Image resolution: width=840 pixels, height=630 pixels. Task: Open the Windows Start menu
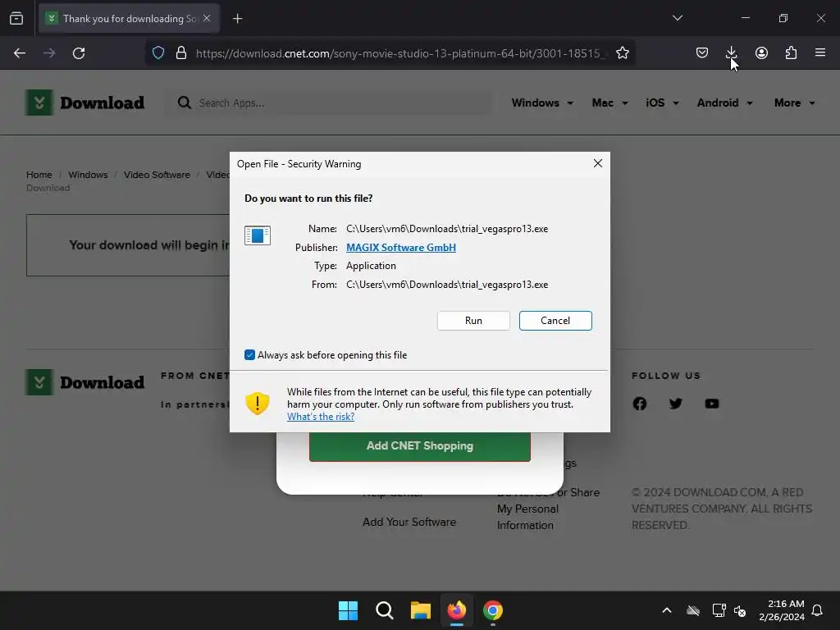point(348,610)
